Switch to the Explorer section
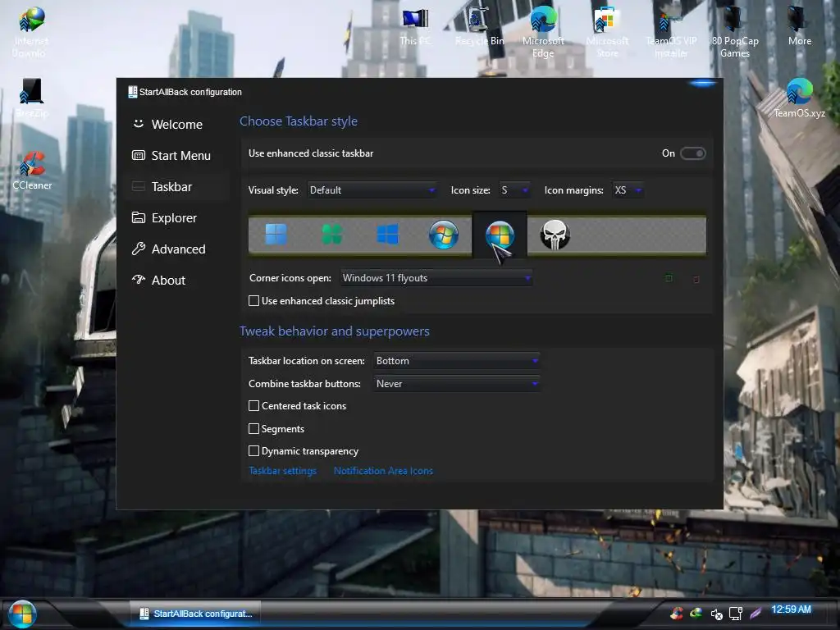 [x=177, y=217]
